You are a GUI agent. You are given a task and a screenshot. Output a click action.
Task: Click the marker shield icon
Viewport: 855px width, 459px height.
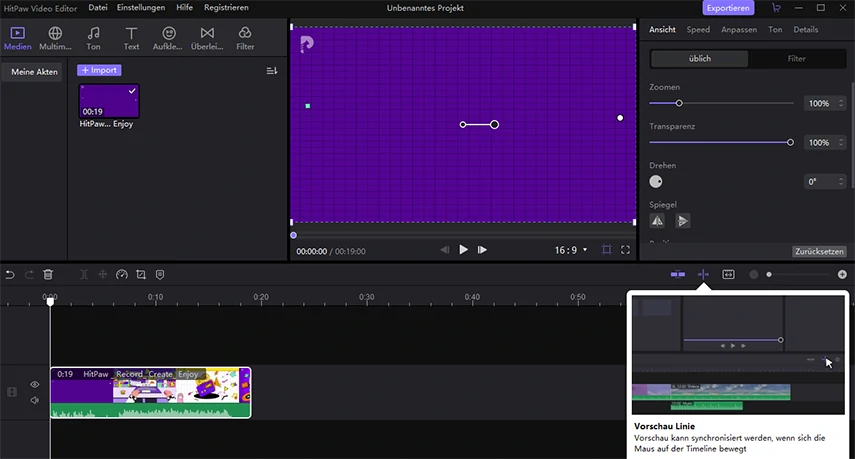point(160,275)
